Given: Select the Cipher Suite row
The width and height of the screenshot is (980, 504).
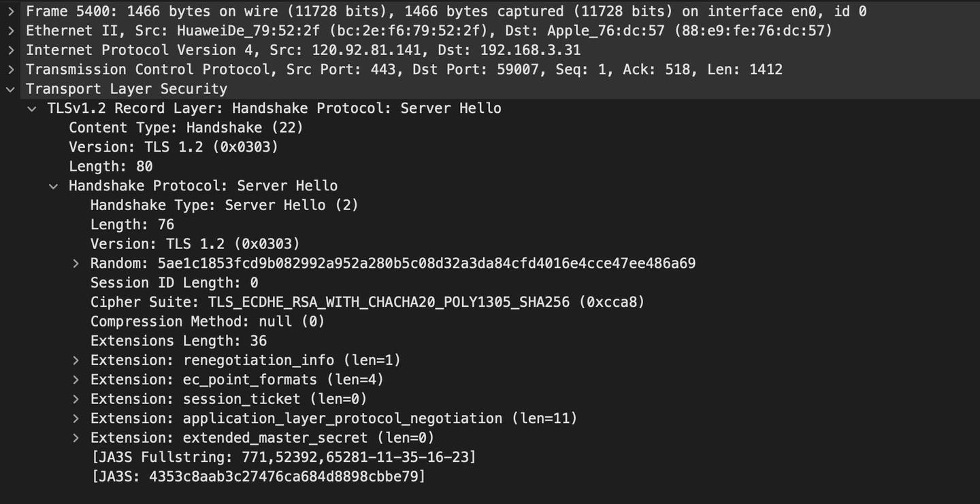Looking at the screenshot, I should pyautogui.click(x=367, y=302).
